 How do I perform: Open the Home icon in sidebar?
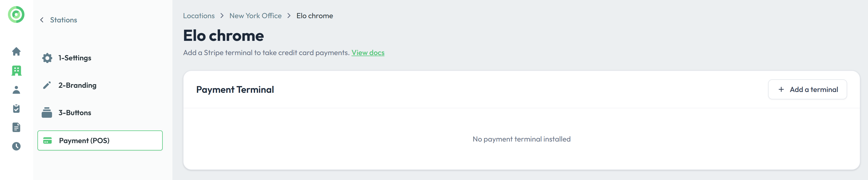16,52
